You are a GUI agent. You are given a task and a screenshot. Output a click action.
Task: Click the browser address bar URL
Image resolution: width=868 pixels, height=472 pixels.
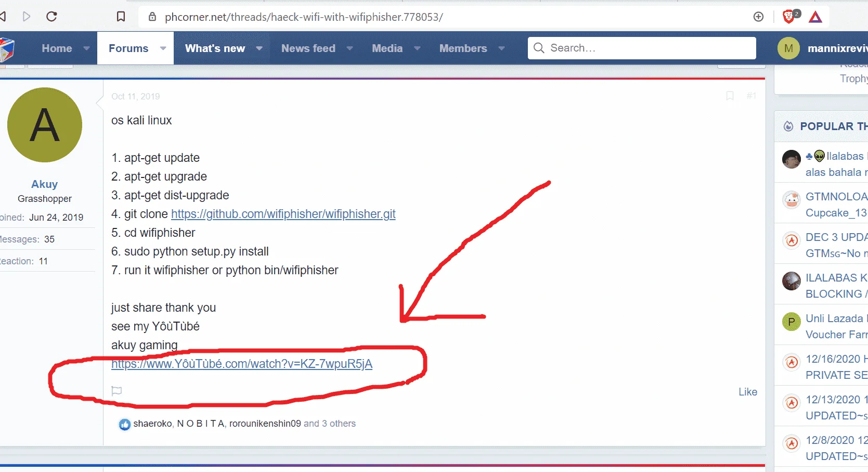304,17
